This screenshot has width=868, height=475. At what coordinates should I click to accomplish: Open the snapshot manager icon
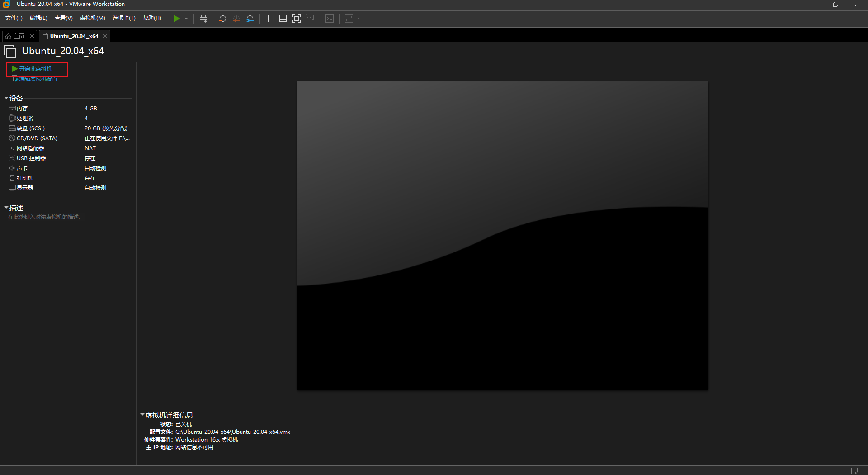pos(250,19)
